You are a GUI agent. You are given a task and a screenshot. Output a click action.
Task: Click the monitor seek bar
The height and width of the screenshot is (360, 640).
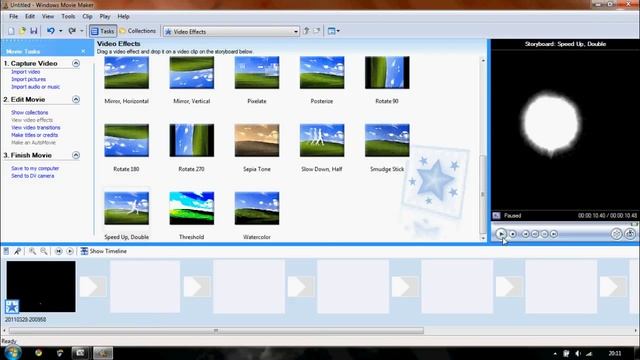point(564,224)
